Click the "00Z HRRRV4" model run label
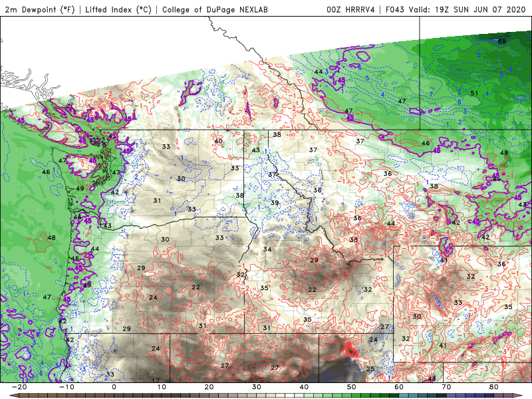 350,9
